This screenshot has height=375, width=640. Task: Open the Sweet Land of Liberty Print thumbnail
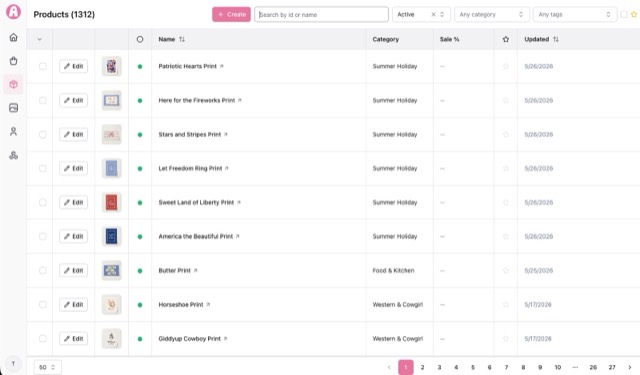(x=111, y=203)
